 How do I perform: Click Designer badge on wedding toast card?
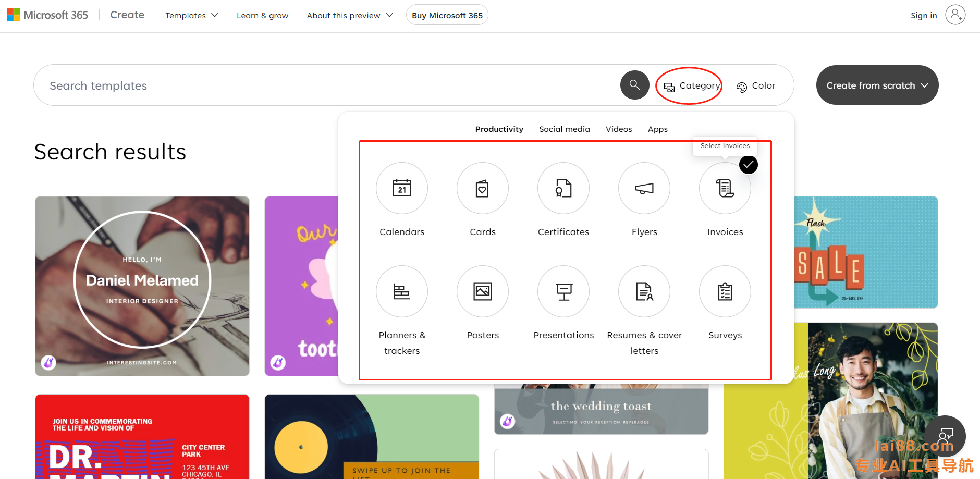pos(507,421)
